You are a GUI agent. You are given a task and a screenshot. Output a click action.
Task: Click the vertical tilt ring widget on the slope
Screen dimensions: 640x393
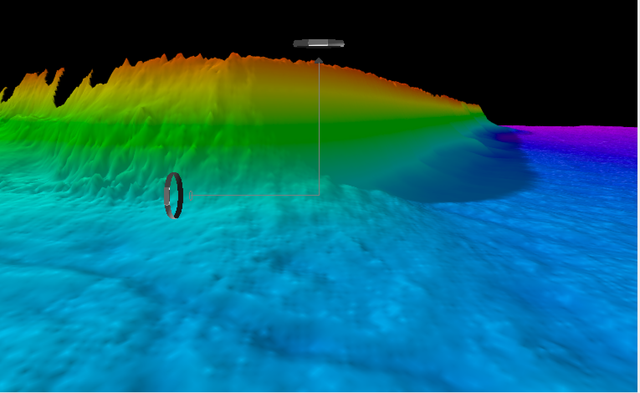click(173, 195)
